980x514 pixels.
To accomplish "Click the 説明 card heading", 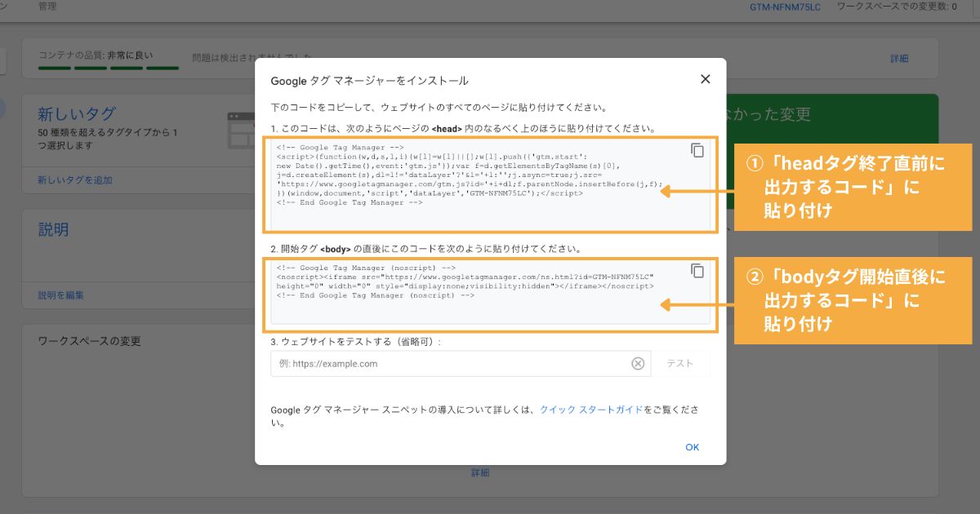I will pyautogui.click(x=53, y=230).
